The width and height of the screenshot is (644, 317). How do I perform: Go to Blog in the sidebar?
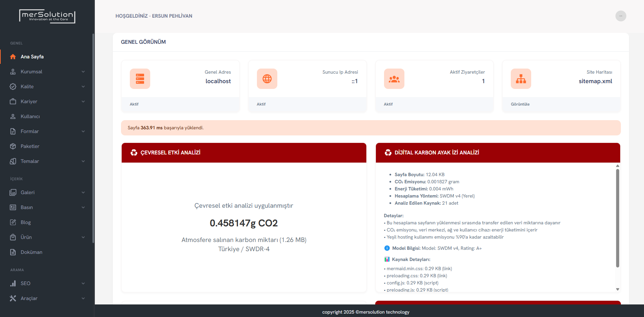coord(26,222)
